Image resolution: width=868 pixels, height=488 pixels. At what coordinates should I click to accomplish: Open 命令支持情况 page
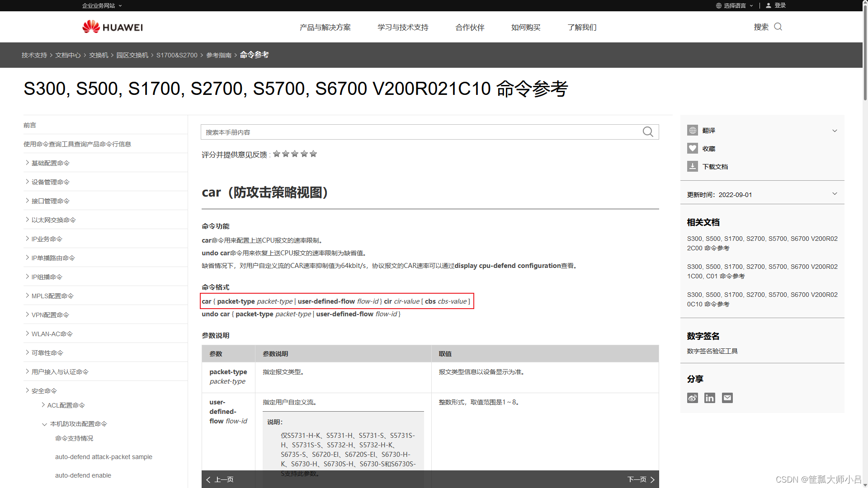tap(74, 438)
